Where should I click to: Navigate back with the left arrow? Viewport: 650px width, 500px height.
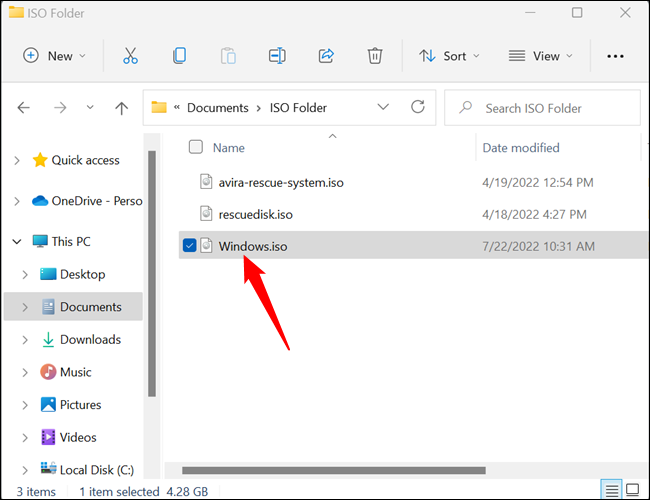[24, 108]
